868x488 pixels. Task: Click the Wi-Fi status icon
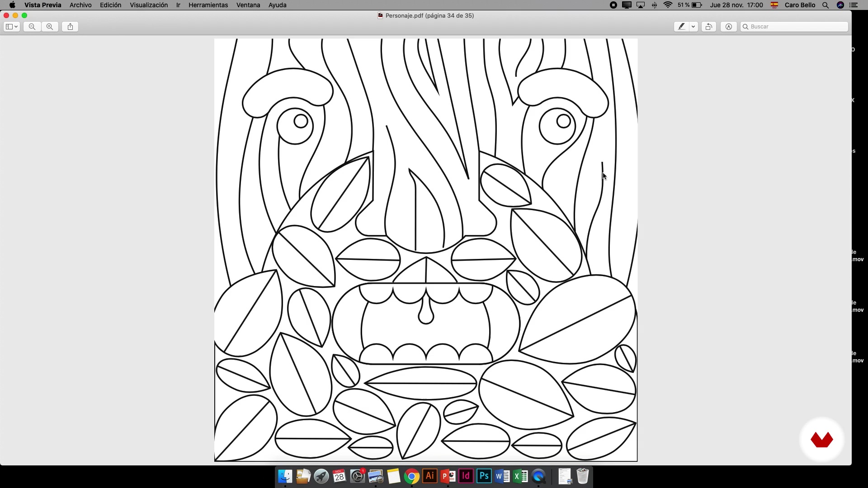pos(668,5)
